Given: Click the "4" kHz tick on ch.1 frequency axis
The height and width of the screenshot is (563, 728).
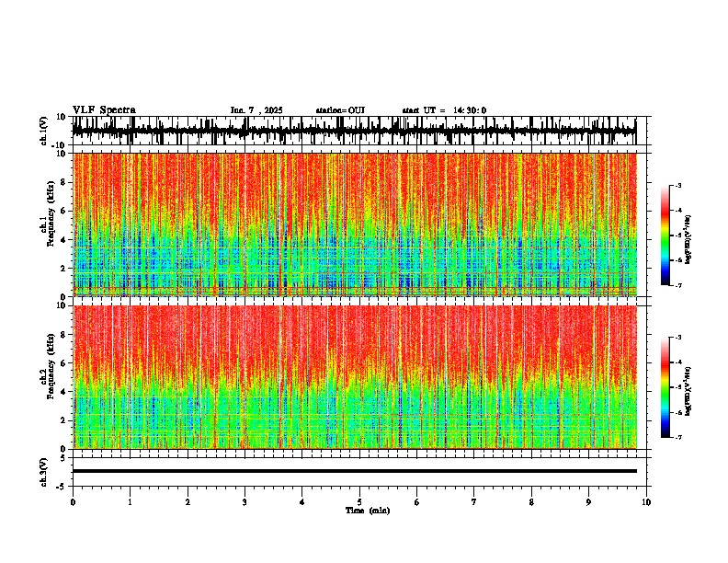Looking at the screenshot, I should (x=64, y=240).
